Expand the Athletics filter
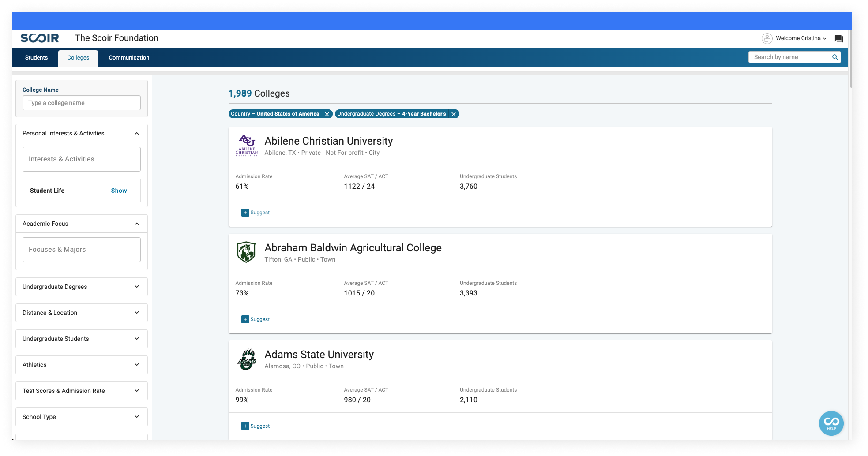 tap(82, 365)
